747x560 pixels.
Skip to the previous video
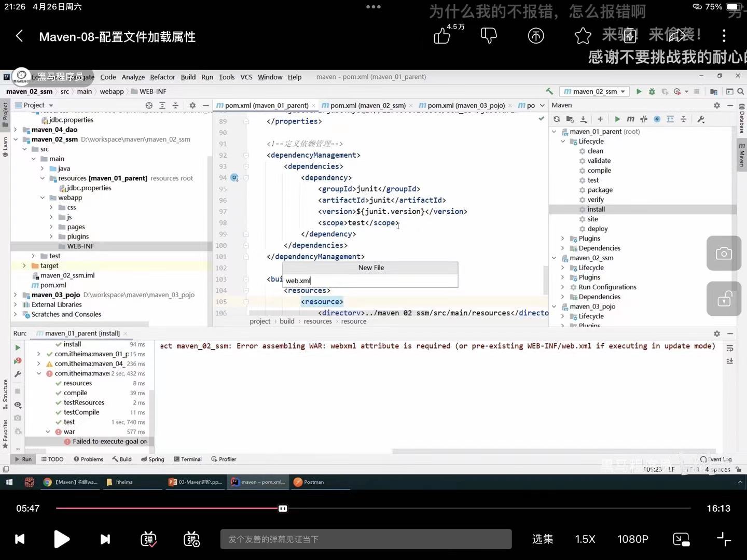point(20,539)
